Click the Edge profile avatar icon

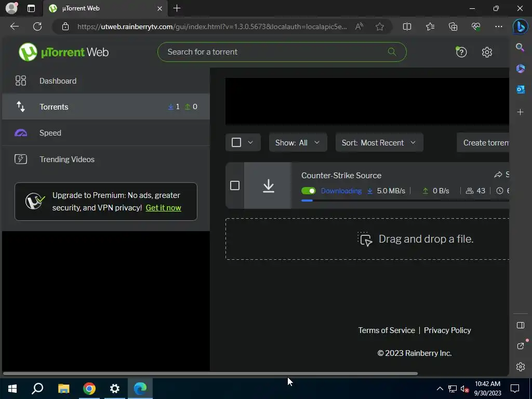click(x=11, y=8)
